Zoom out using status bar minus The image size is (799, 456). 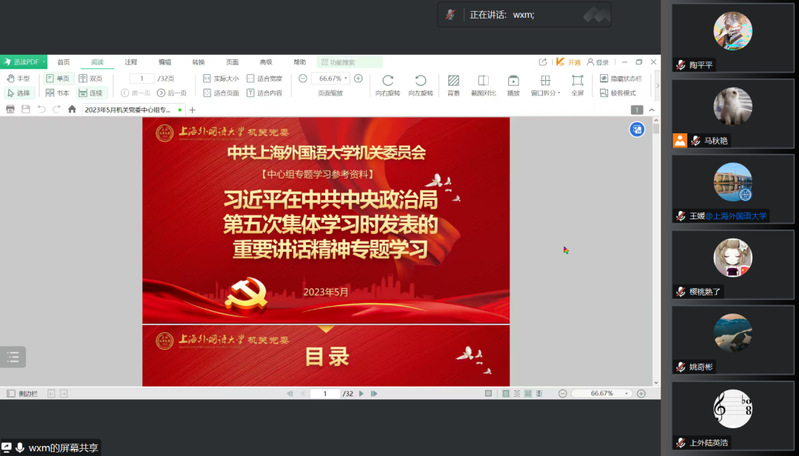coord(563,393)
